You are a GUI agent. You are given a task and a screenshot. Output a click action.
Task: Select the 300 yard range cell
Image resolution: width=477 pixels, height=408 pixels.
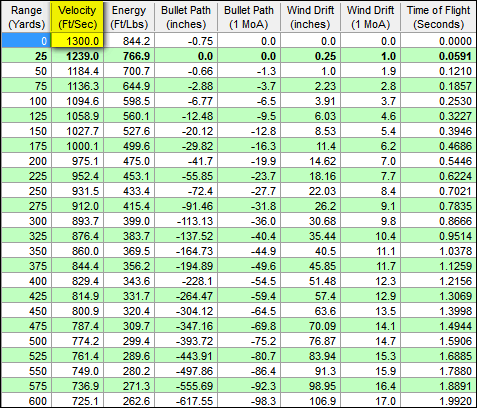26,221
